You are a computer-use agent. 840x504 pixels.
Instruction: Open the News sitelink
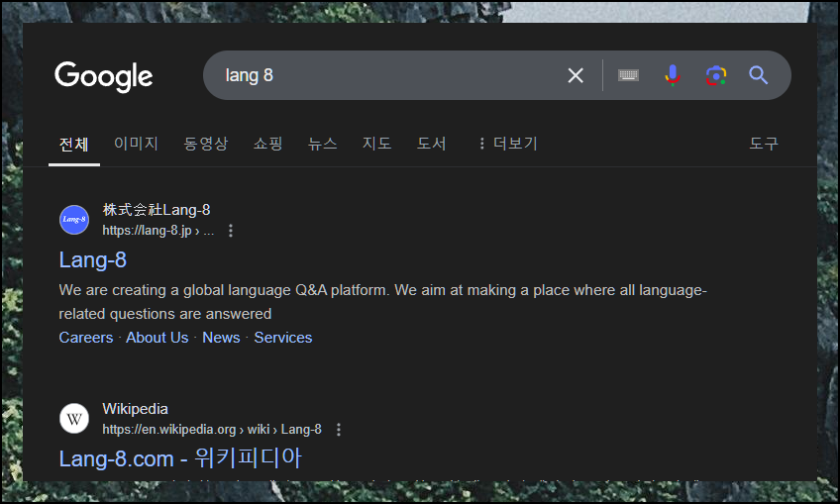click(x=221, y=338)
